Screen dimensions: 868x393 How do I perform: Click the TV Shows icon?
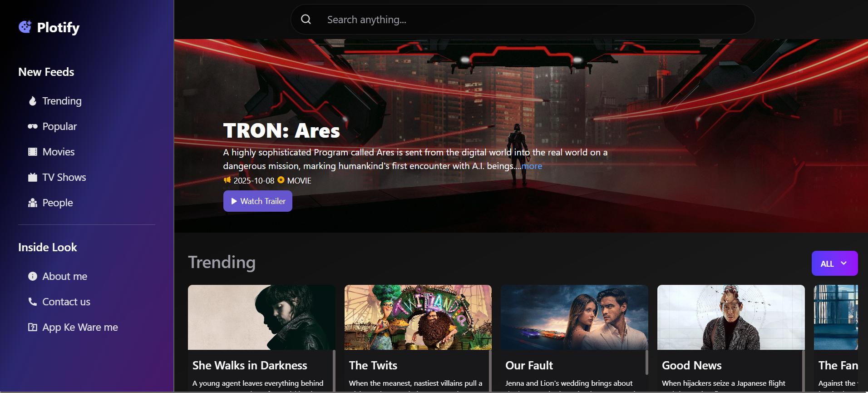tap(32, 177)
